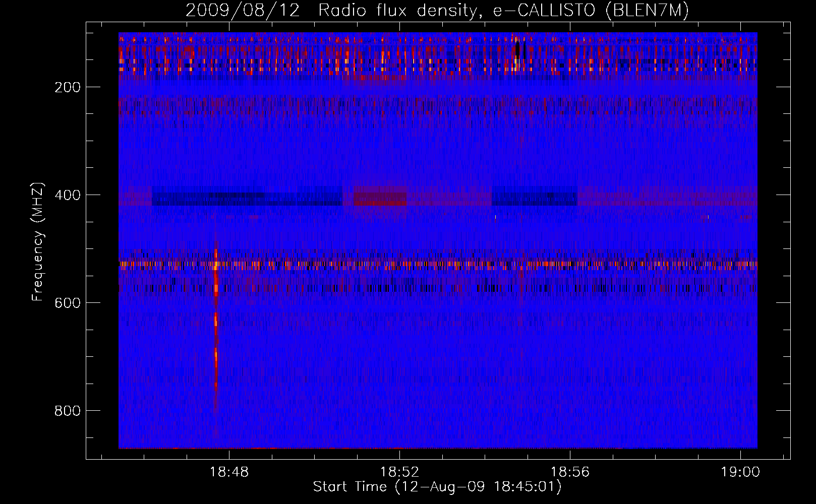Click the "Frequency (MHZ)" axis label
This screenshot has width=816, height=504.
point(37,241)
